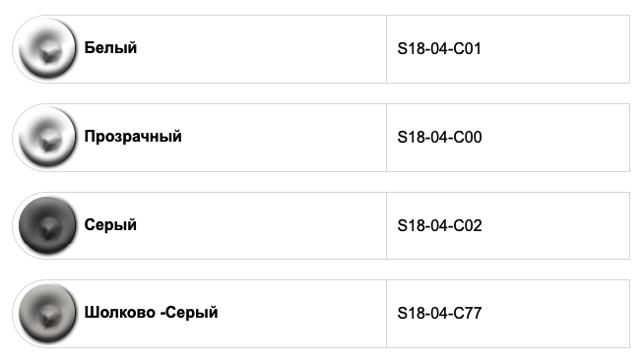Click the cap image in the S18-04-C01 row
This screenshot has width=644, height=359.
pyautogui.click(x=47, y=48)
